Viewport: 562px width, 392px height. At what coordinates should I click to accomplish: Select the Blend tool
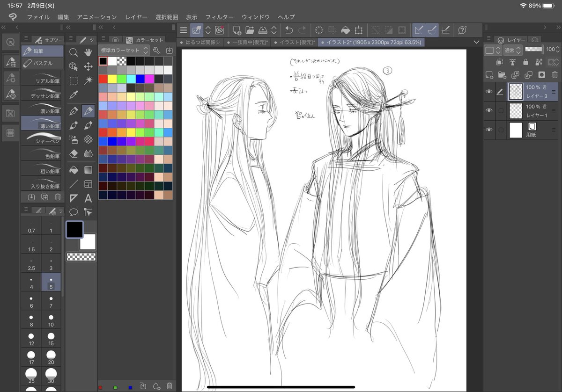click(88, 153)
